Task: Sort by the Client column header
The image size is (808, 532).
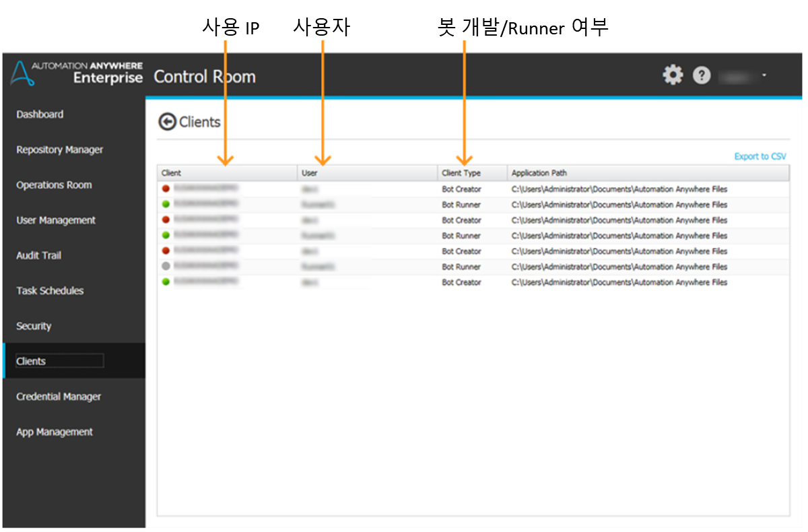Action: pos(228,173)
